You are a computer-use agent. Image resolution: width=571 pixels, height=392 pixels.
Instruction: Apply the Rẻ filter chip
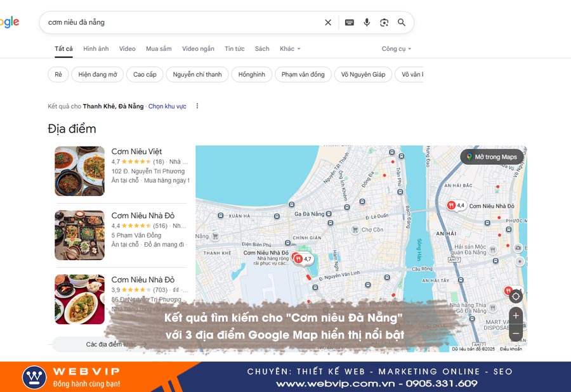pos(58,75)
